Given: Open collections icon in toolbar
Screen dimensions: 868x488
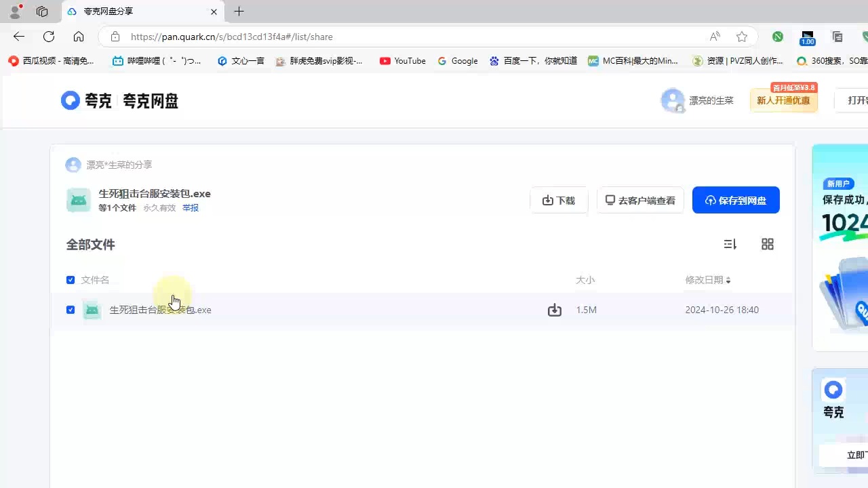Looking at the screenshot, I should 837,37.
